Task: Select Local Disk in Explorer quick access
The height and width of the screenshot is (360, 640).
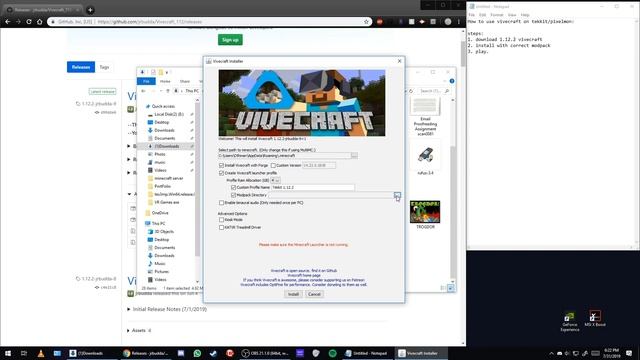Action: pyautogui.click(x=169, y=114)
